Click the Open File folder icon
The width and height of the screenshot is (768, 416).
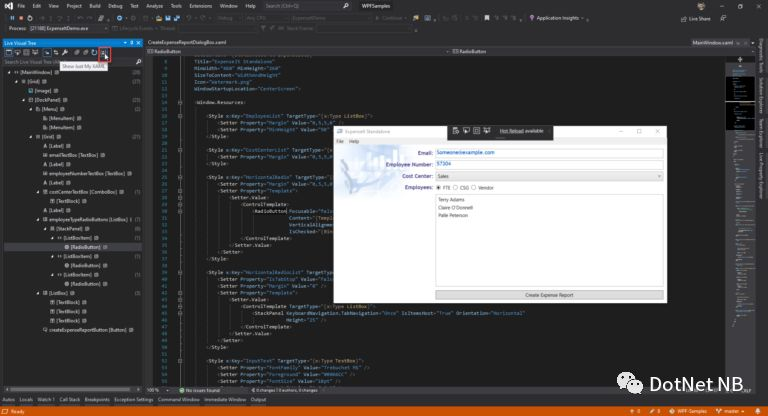[x=159, y=18]
